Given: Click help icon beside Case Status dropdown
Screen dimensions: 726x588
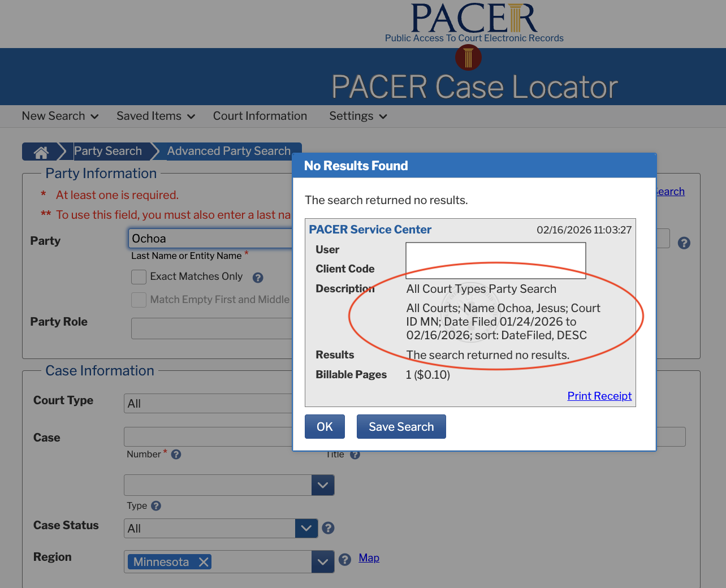Looking at the screenshot, I should pos(328,528).
